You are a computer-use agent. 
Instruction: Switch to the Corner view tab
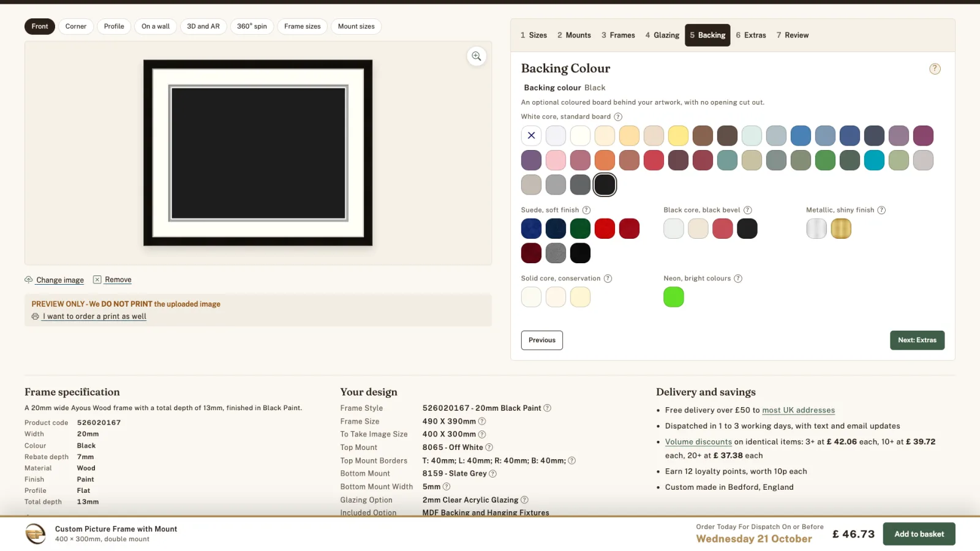pyautogui.click(x=76, y=26)
